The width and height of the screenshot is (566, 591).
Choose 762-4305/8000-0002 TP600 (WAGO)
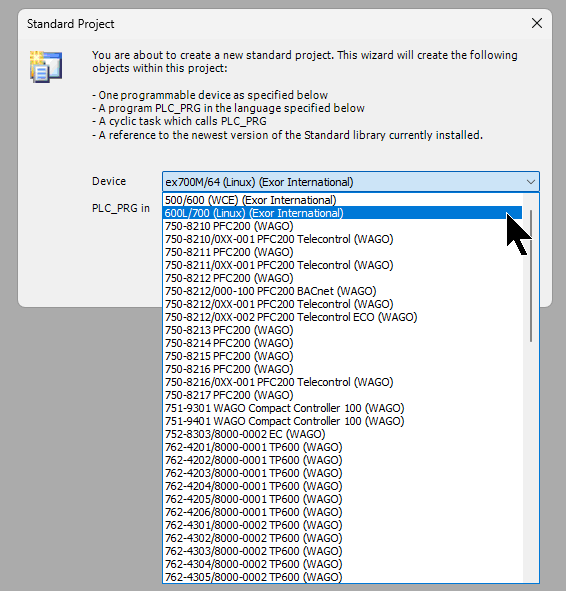coord(343,577)
